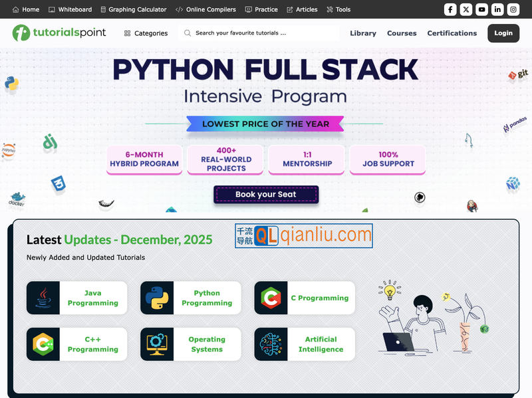Click the tutorialspoint logo

pos(60,33)
